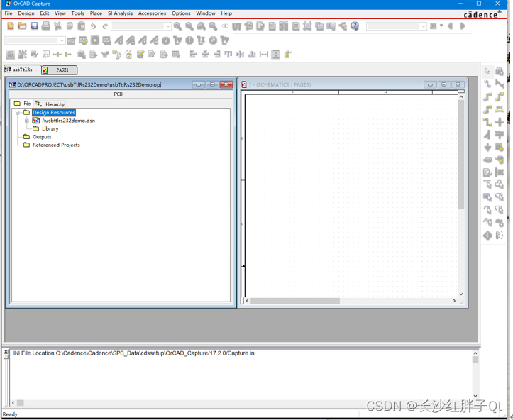Switch to the usbTtlRs... project tab
513x420 pixels.
click(x=22, y=70)
